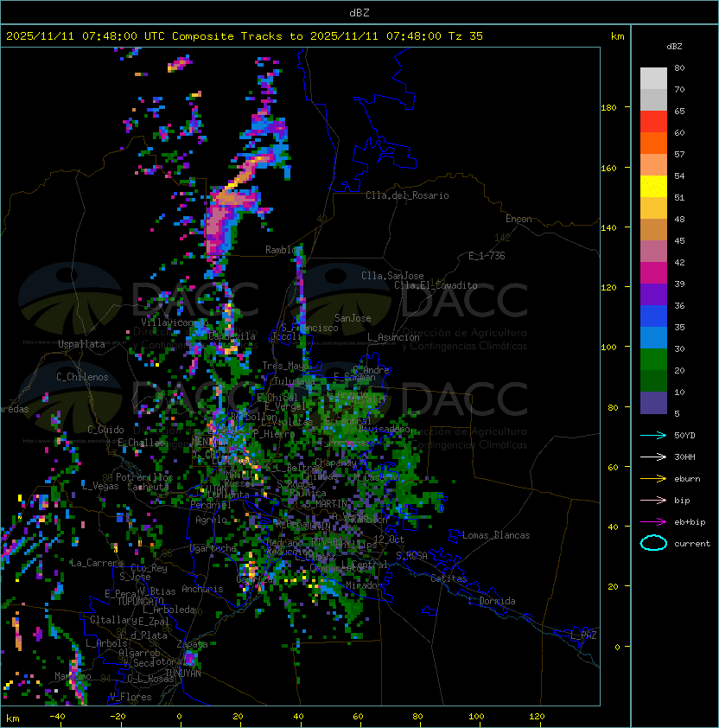
Task: Click the 'Catitas' map label
Action: [449, 578]
